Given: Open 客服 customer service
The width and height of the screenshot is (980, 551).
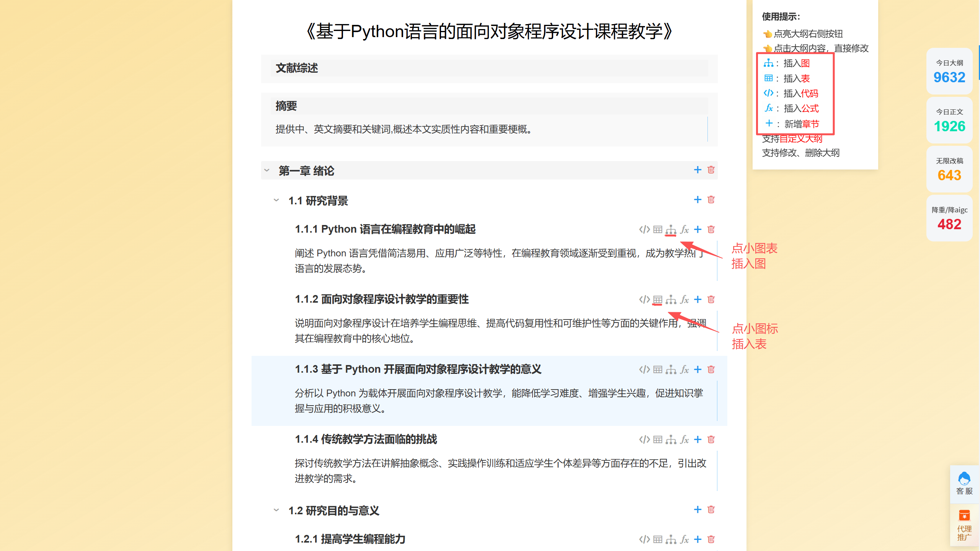Looking at the screenshot, I should point(964,484).
